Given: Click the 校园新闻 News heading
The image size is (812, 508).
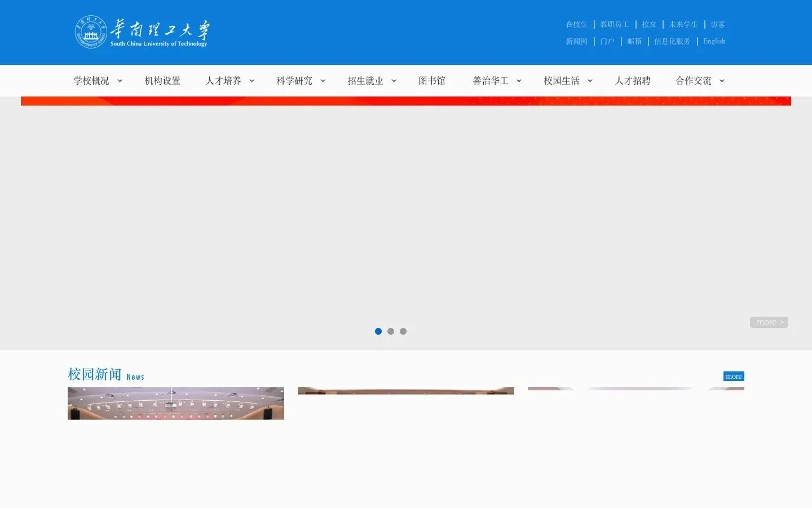Looking at the screenshot, I should (106, 375).
